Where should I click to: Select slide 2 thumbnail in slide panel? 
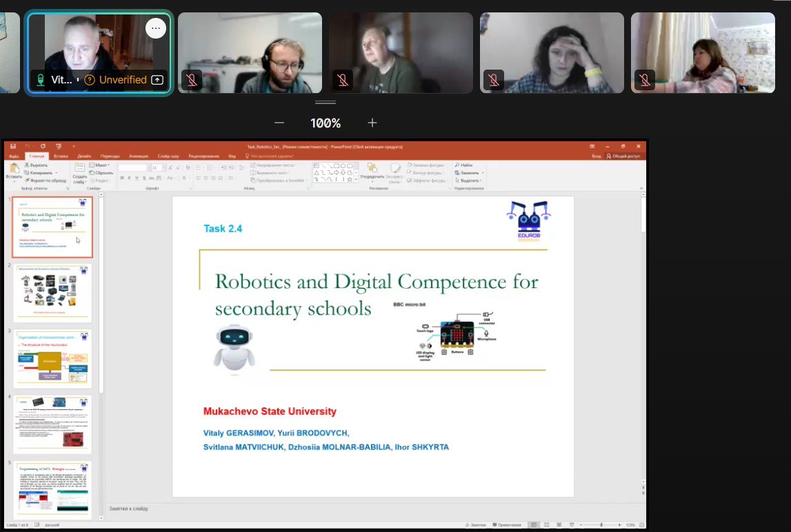52,292
